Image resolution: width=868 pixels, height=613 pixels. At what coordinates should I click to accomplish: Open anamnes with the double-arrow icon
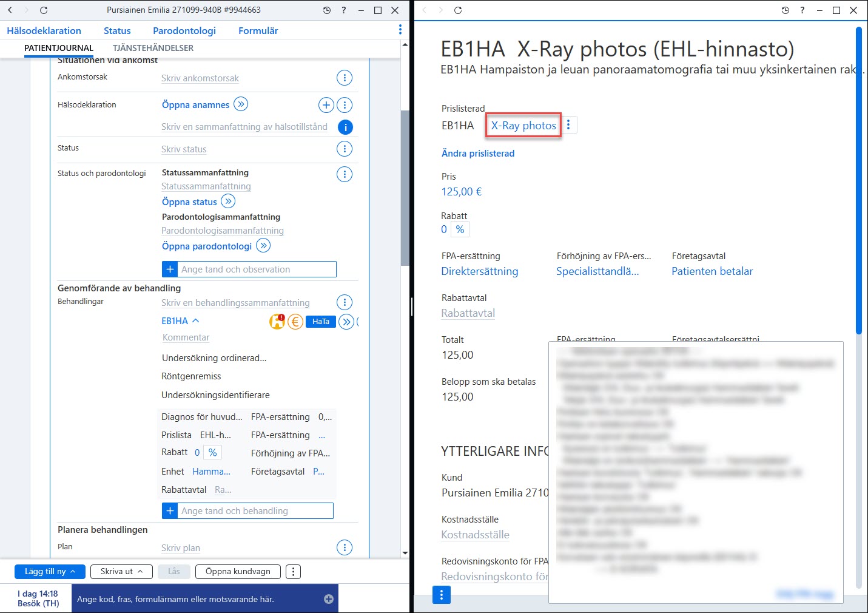[x=241, y=104]
